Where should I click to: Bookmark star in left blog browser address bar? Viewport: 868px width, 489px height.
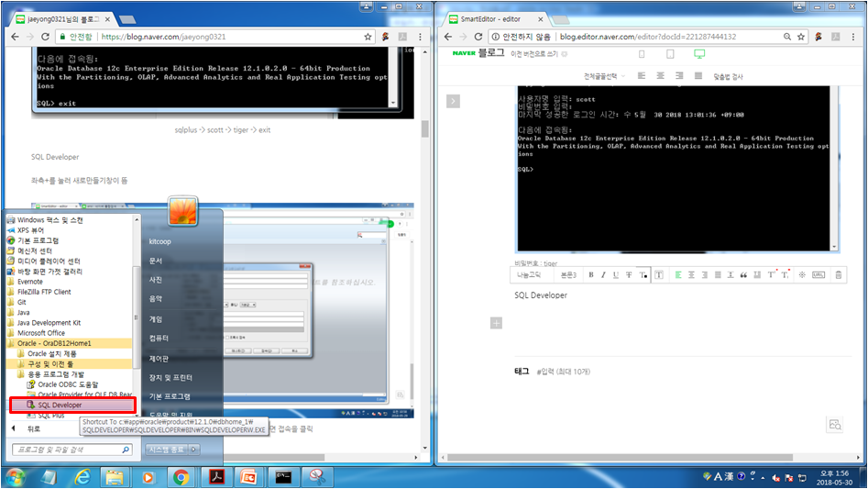368,37
